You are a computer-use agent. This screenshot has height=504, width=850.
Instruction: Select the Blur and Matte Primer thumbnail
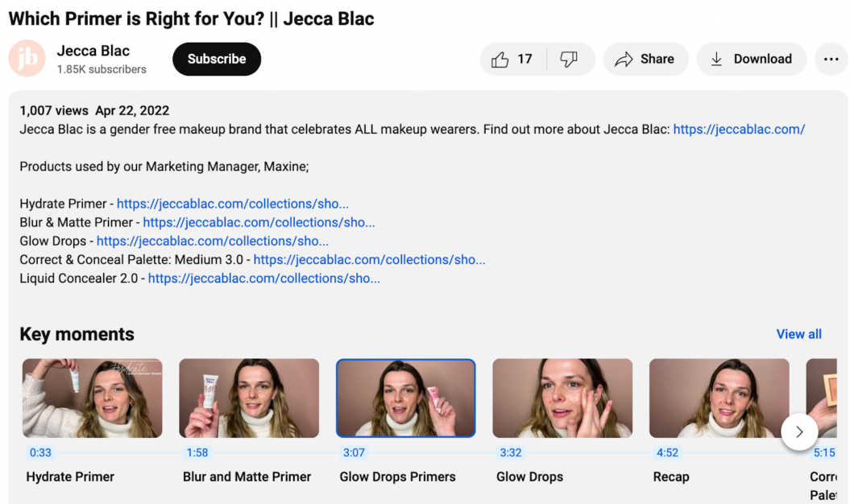(x=249, y=398)
